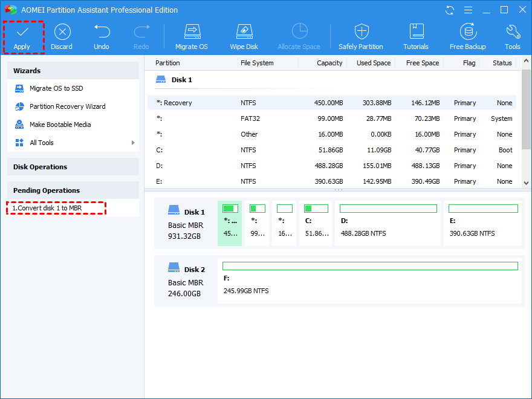Expand the Disk Operations section
532x399 pixels.
(x=73, y=167)
